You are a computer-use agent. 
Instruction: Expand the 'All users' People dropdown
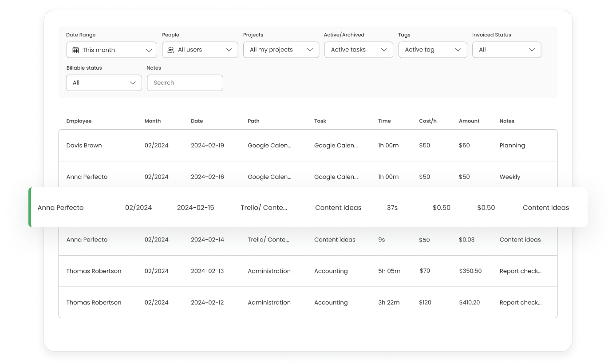(200, 50)
